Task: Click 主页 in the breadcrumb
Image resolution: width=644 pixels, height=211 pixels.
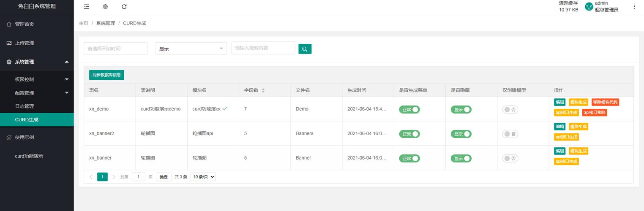Action: click(83, 23)
